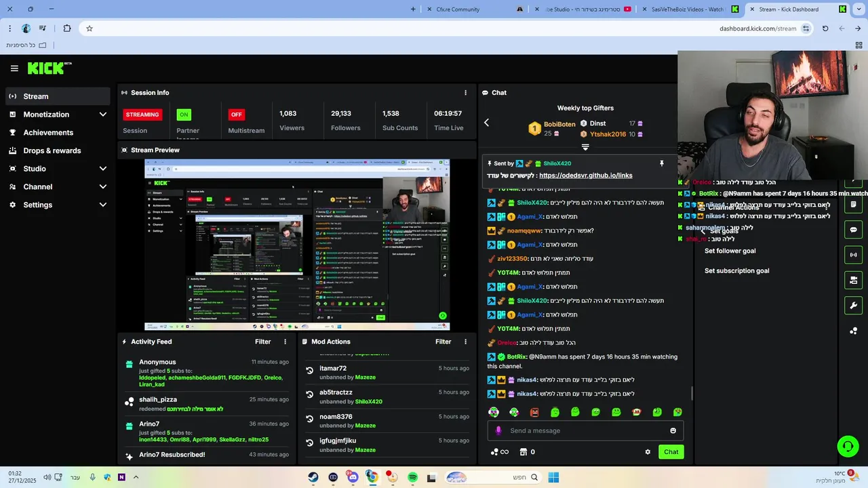Bookmark this page with star icon
Image resolution: width=868 pixels, height=488 pixels.
89,28
